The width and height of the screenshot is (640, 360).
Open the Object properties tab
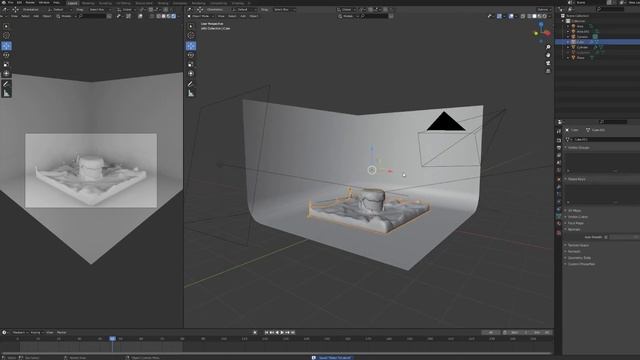[x=559, y=179]
